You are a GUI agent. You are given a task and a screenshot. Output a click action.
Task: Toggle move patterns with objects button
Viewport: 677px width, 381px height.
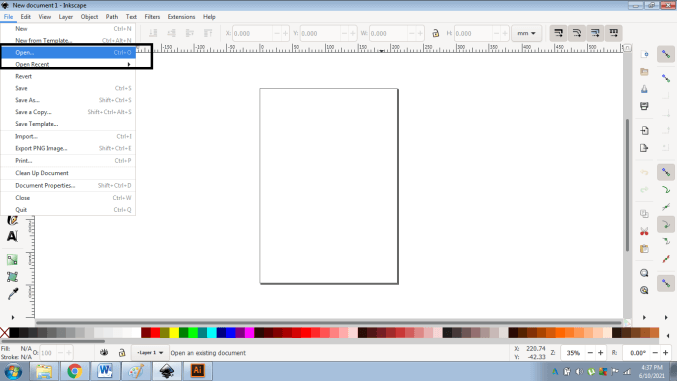614,33
